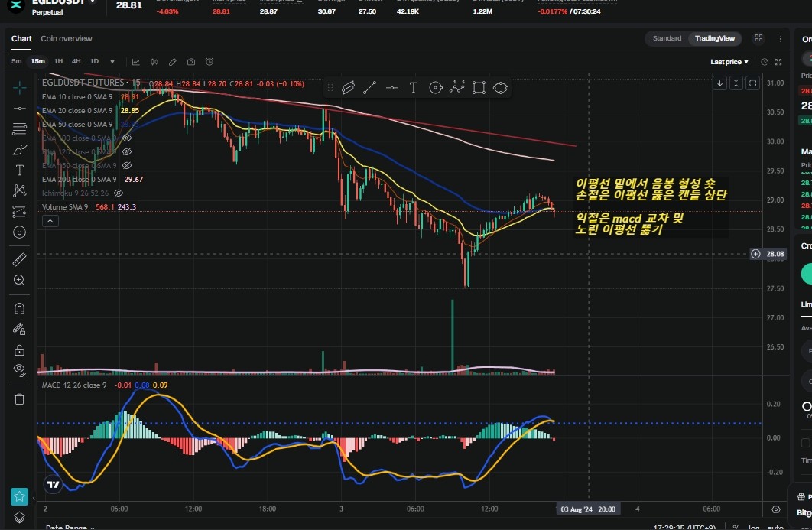Open the Fibonacci retracement tools
The height and width of the screenshot is (530, 812).
pyautogui.click(x=19, y=128)
